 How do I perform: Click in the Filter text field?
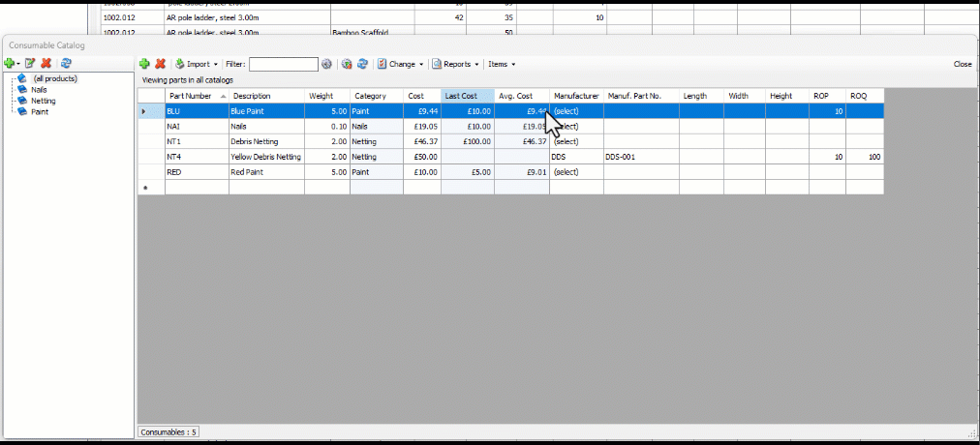point(283,64)
